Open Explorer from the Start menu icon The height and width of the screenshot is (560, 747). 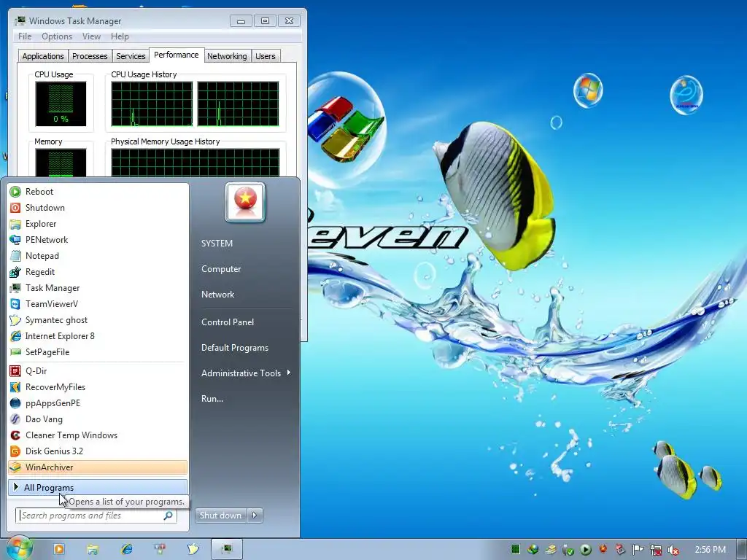(x=15, y=224)
